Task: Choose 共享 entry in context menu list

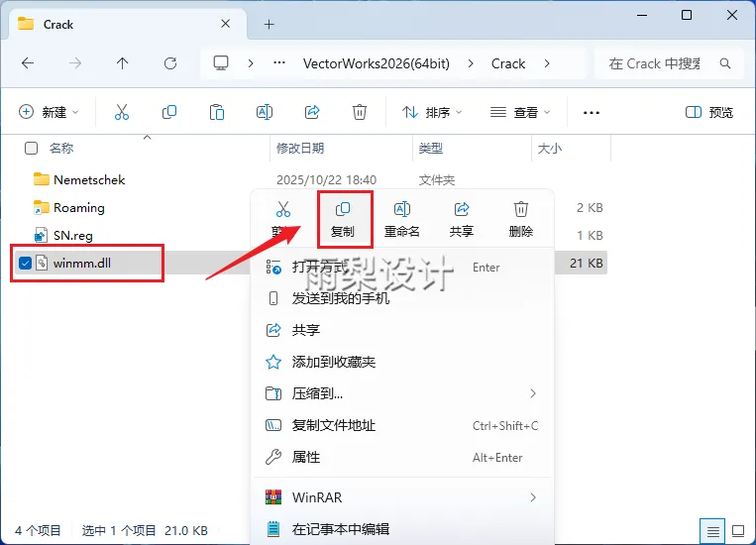Action: tap(402, 330)
